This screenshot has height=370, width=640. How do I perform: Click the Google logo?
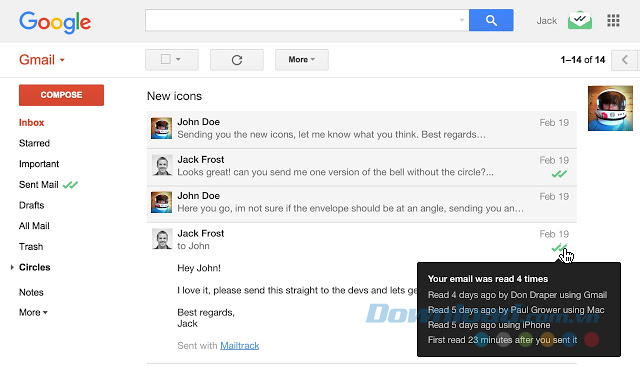(55, 22)
